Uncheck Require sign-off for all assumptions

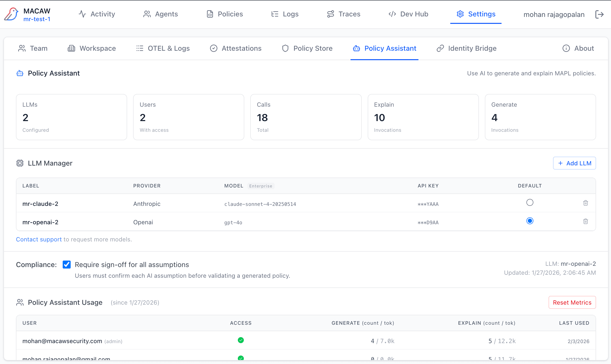coord(67,265)
